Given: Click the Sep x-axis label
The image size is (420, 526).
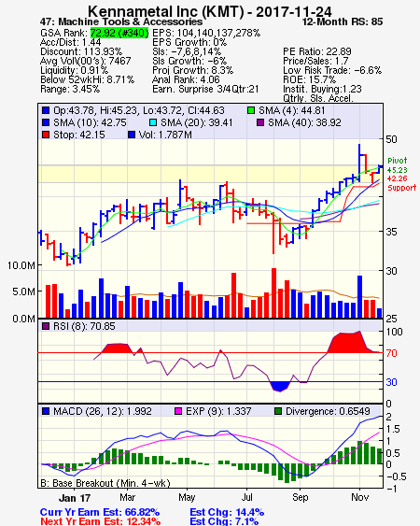Looking at the screenshot, I should click(300, 497).
